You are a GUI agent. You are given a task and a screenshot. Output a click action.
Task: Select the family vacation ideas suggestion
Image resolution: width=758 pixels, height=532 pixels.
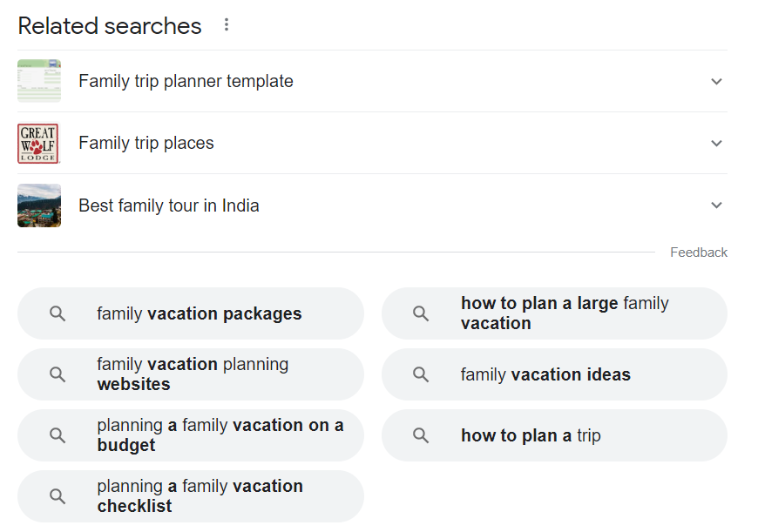pos(545,374)
